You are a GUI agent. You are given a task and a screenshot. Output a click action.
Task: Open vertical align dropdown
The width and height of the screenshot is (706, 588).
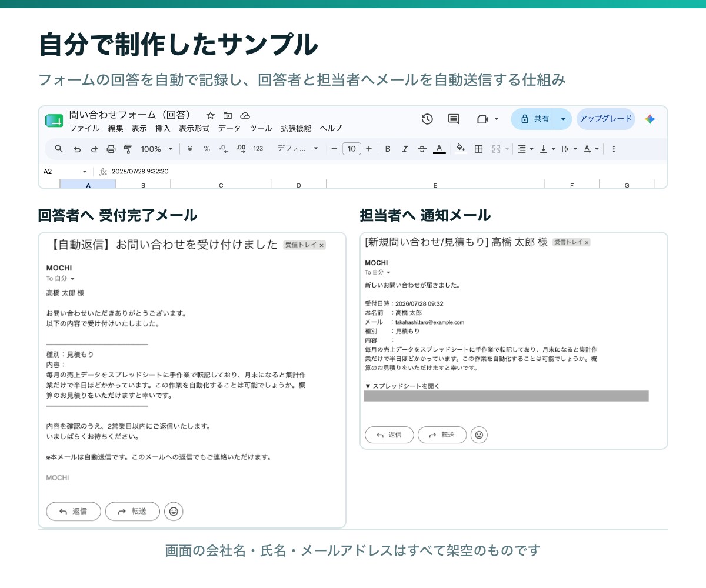click(548, 149)
